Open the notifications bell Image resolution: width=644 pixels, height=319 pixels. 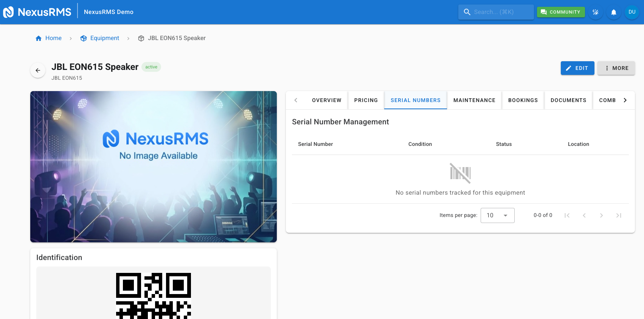(x=613, y=12)
